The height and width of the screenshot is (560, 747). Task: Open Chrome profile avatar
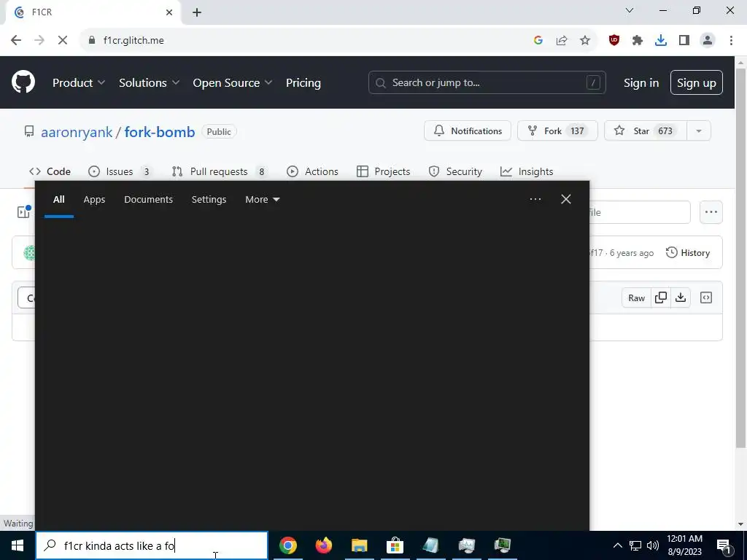click(708, 41)
